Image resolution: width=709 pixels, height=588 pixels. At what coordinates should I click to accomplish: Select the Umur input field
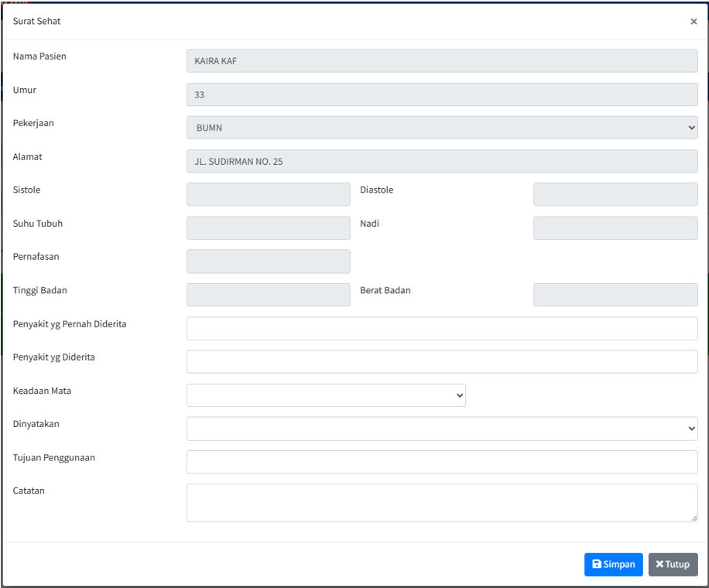(441, 94)
